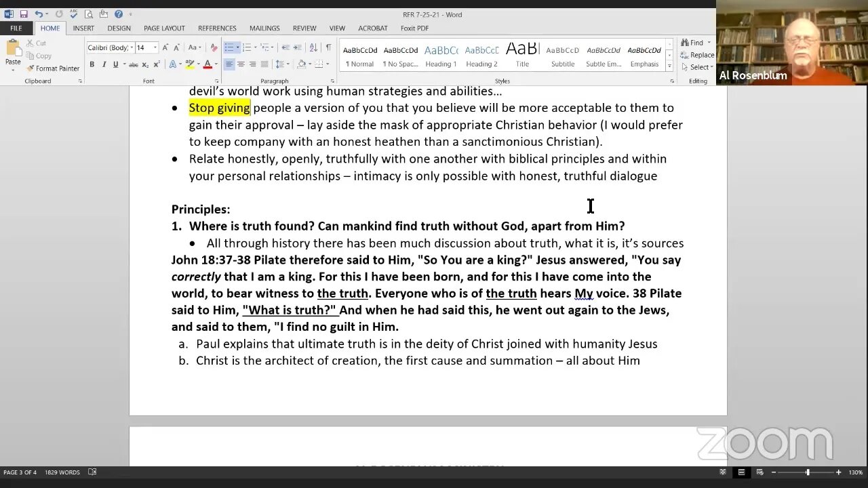Apply the Title style
Viewport: 868px width, 488px height.
tap(522, 55)
